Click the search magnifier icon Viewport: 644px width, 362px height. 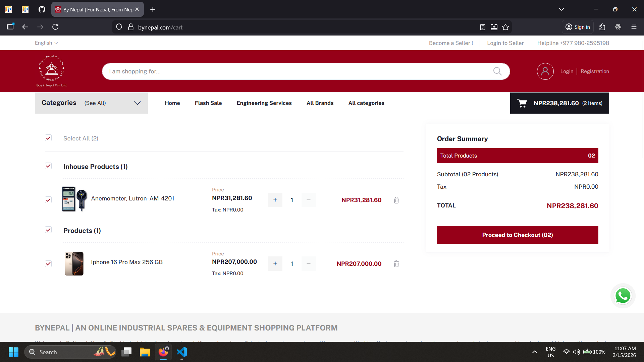[x=497, y=71]
